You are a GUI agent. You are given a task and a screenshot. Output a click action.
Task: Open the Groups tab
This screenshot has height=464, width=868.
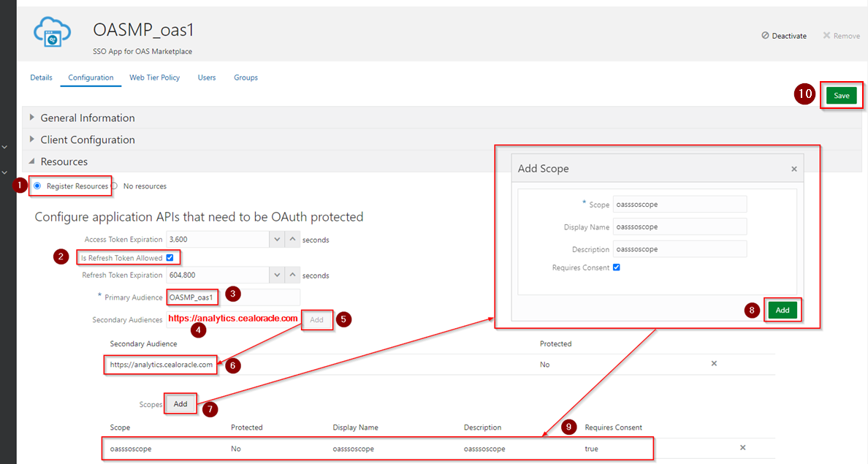tap(245, 77)
